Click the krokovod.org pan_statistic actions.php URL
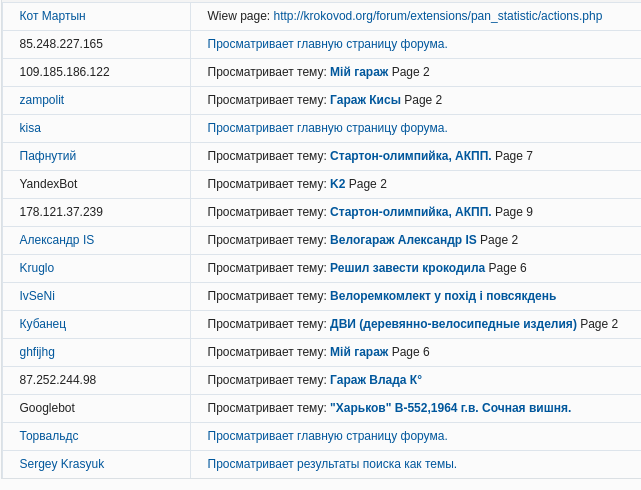 437,16
